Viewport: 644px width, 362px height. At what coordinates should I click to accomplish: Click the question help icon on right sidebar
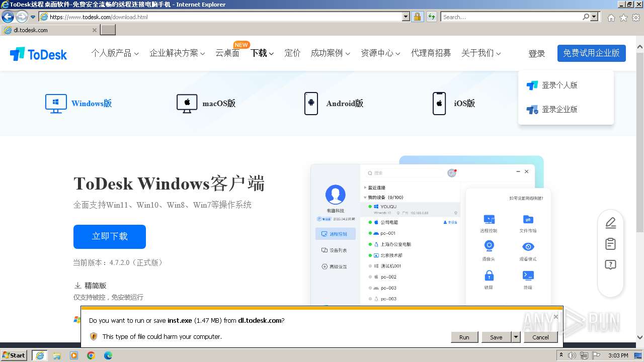pos(610,265)
